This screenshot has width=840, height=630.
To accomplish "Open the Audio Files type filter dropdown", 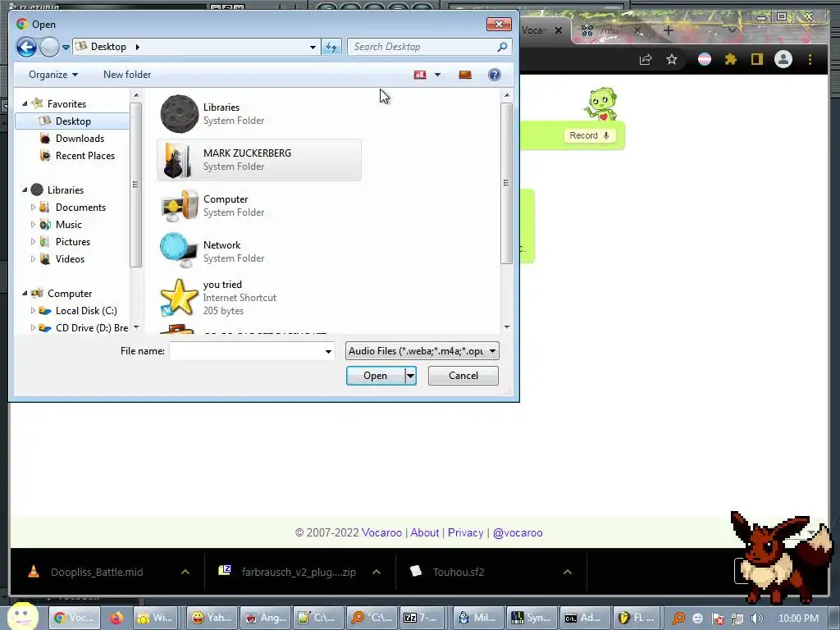I will point(422,351).
